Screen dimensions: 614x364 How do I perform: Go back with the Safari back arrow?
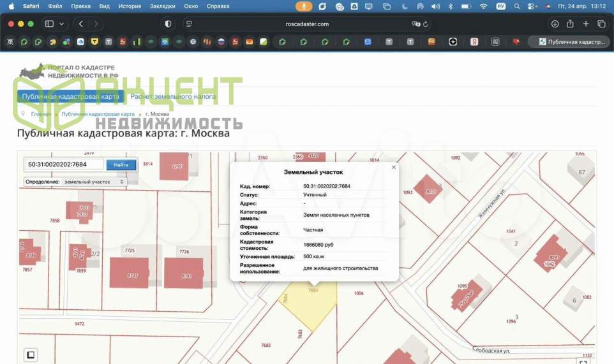click(81, 24)
